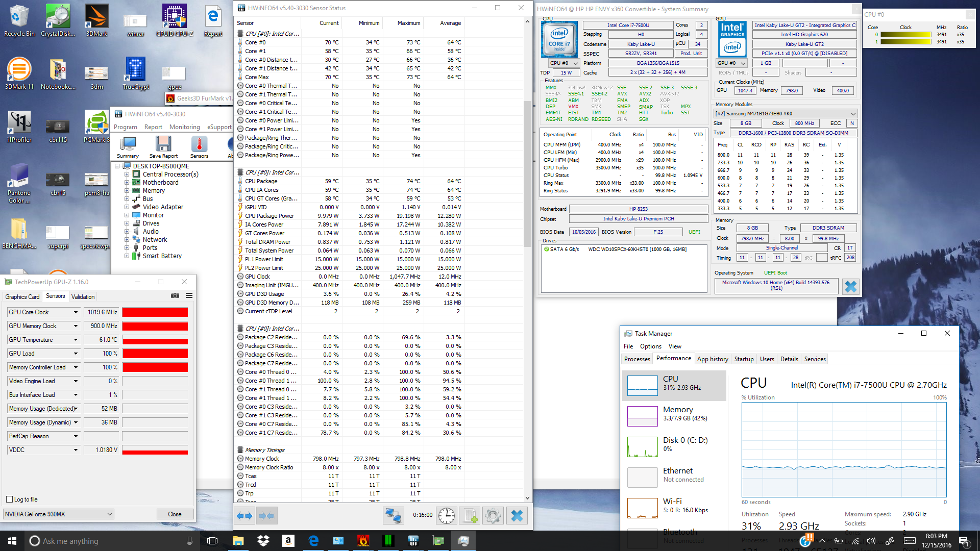980x551 pixels.
Task: Click the Start button on the taskbar
Action: pos(12,541)
